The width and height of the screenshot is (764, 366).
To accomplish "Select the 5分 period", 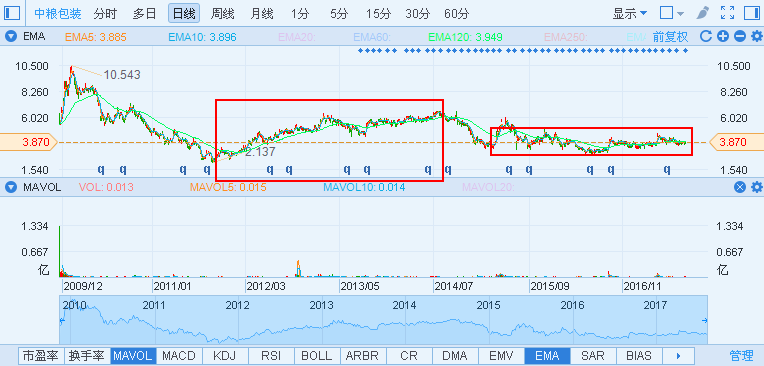I will click(x=339, y=14).
